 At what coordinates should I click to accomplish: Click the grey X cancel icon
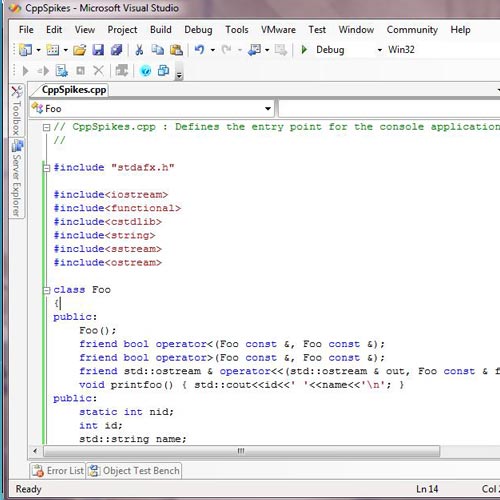98,71
